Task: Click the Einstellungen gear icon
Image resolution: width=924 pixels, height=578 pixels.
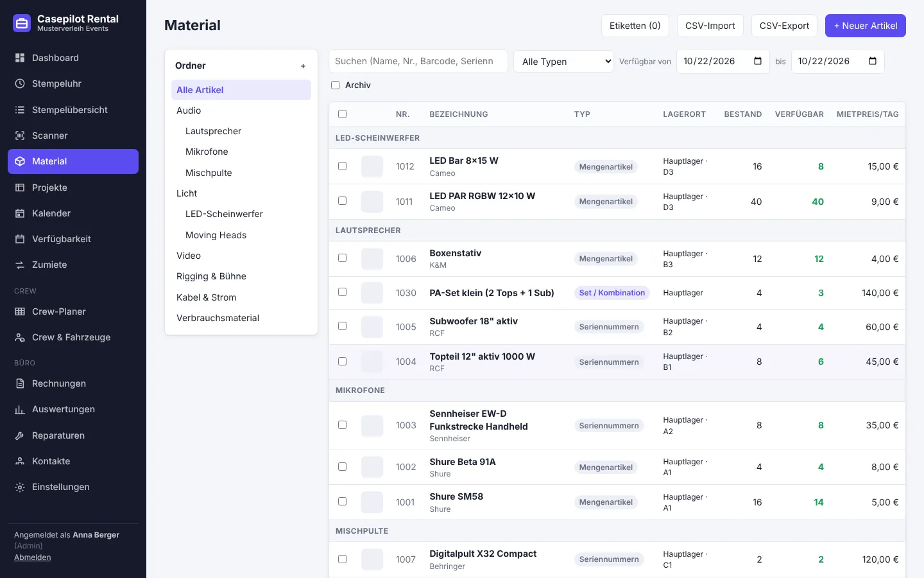Action: click(20, 487)
